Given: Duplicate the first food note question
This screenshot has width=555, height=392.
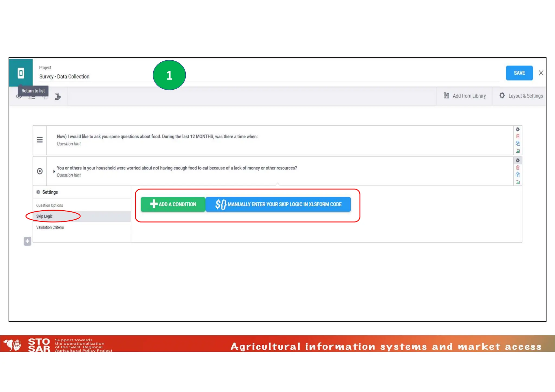Looking at the screenshot, I should [518, 143].
